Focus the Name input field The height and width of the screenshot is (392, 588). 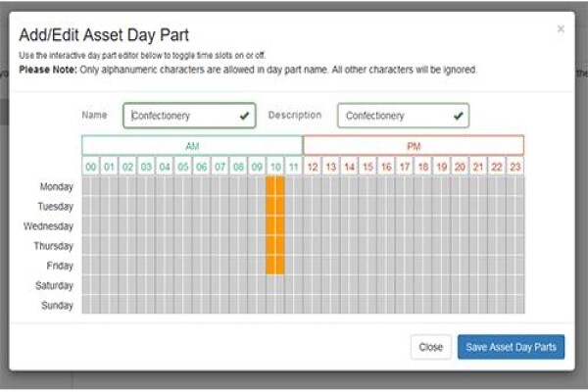(x=189, y=116)
